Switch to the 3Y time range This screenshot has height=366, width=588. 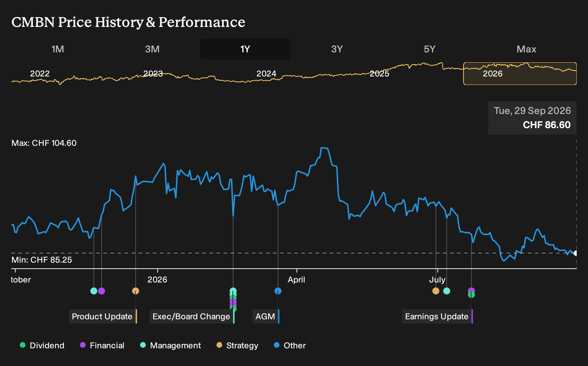[x=337, y=49]
